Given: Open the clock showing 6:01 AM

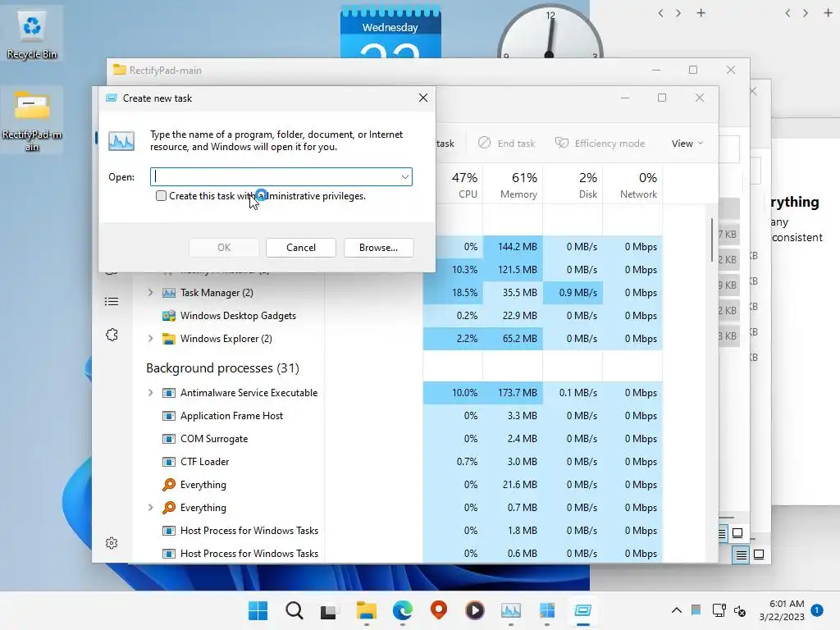Looking at the screenshot, I should (x=782, y=610).
